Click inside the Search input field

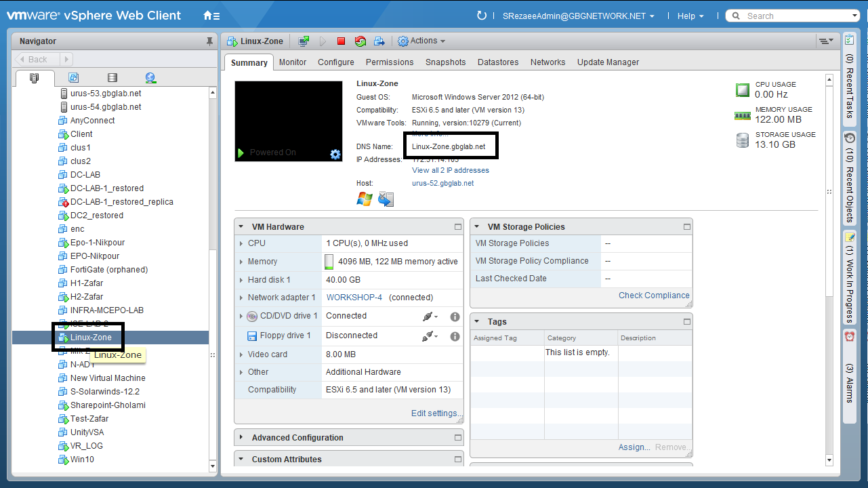793,16
